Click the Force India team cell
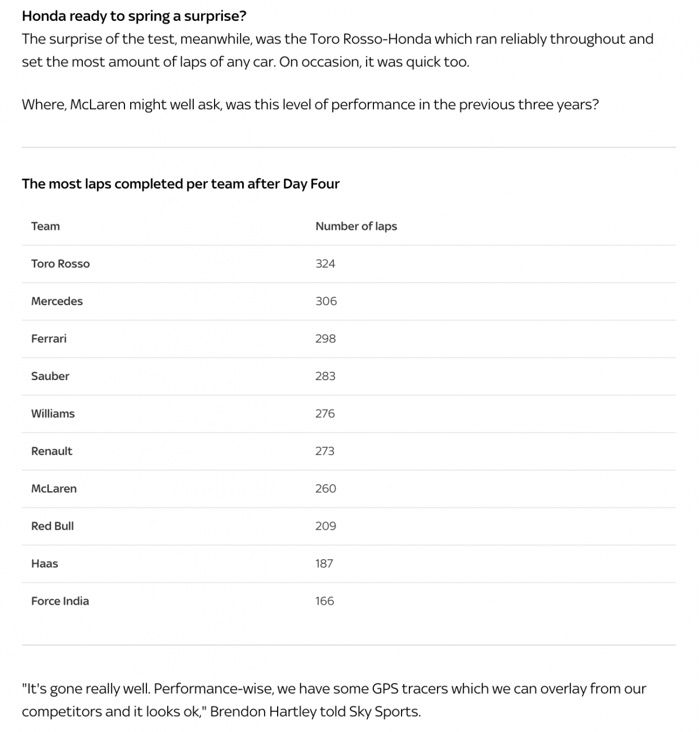 pyautogui.click(x=60, y=601)
